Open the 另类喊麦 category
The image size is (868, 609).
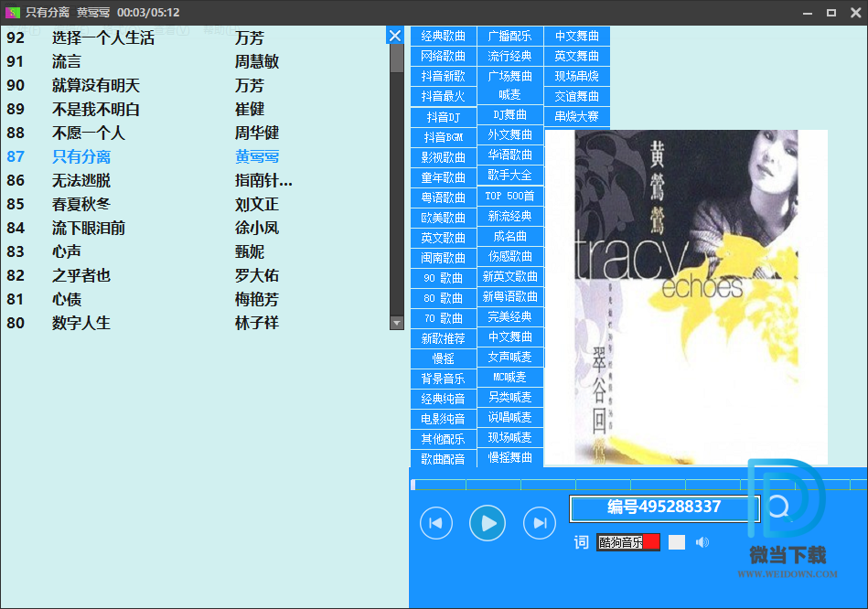click(509, 397)
